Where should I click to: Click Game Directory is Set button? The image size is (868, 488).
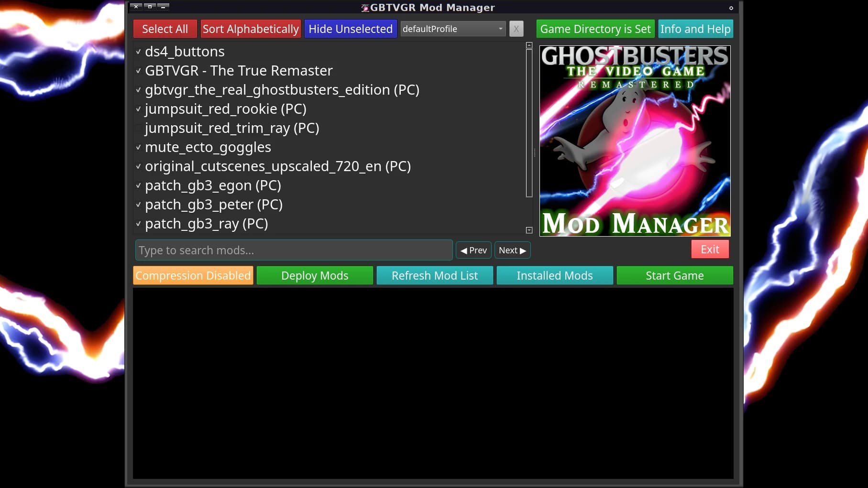tap(595, 29)
